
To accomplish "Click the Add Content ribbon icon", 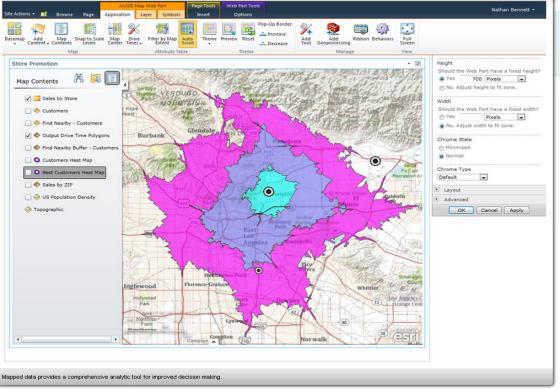I will (38, 33).
